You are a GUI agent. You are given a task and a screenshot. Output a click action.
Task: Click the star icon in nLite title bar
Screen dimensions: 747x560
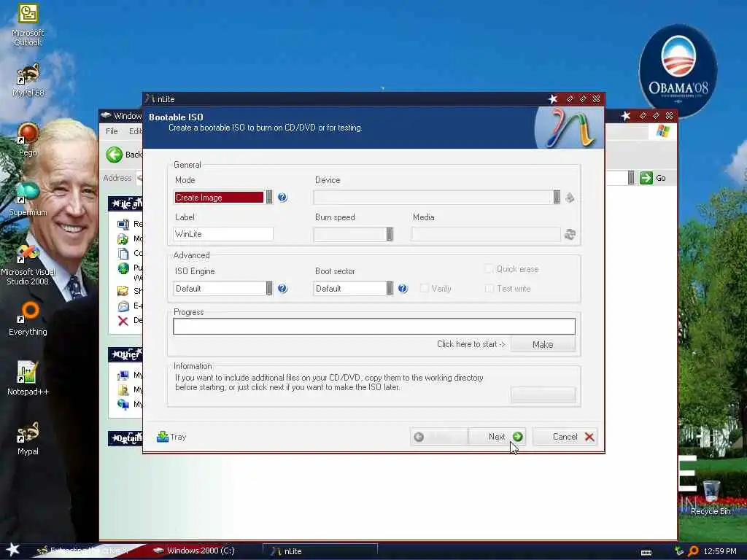click(553, 99)
